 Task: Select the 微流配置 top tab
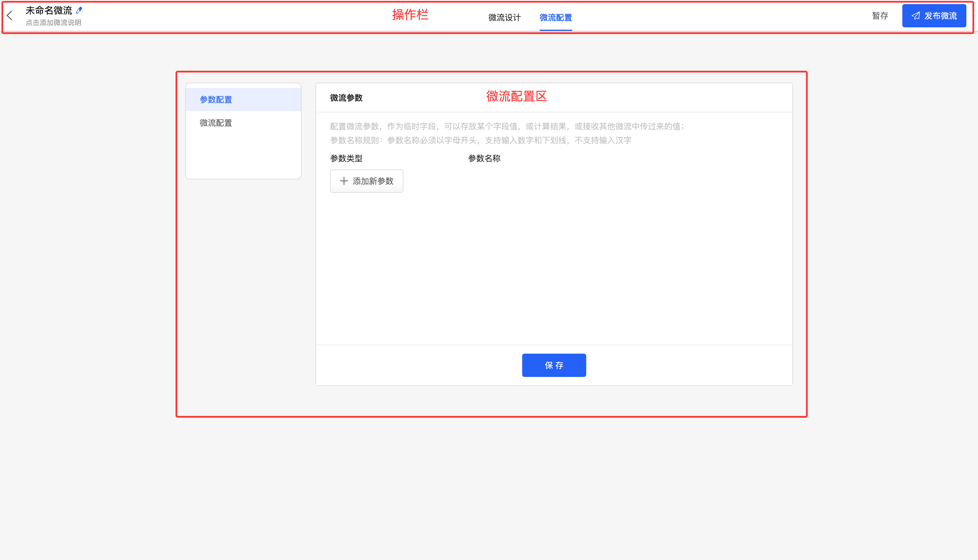click(555, 17)
